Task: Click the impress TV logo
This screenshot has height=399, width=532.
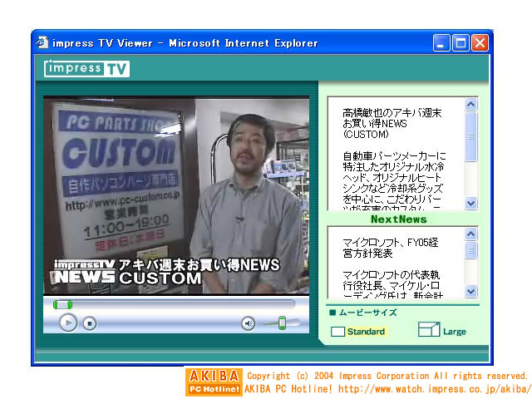Action: coord(86,68)
